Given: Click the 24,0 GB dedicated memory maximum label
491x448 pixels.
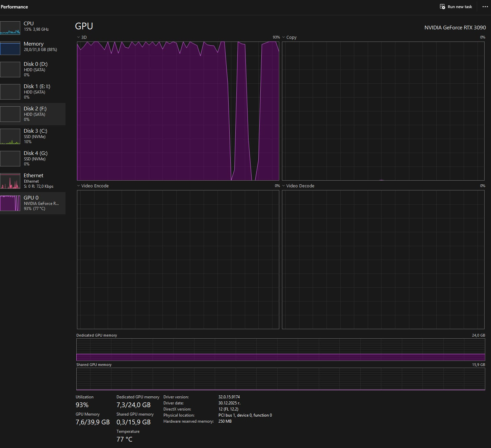Looking at the screenshot, I should [479, 335].
